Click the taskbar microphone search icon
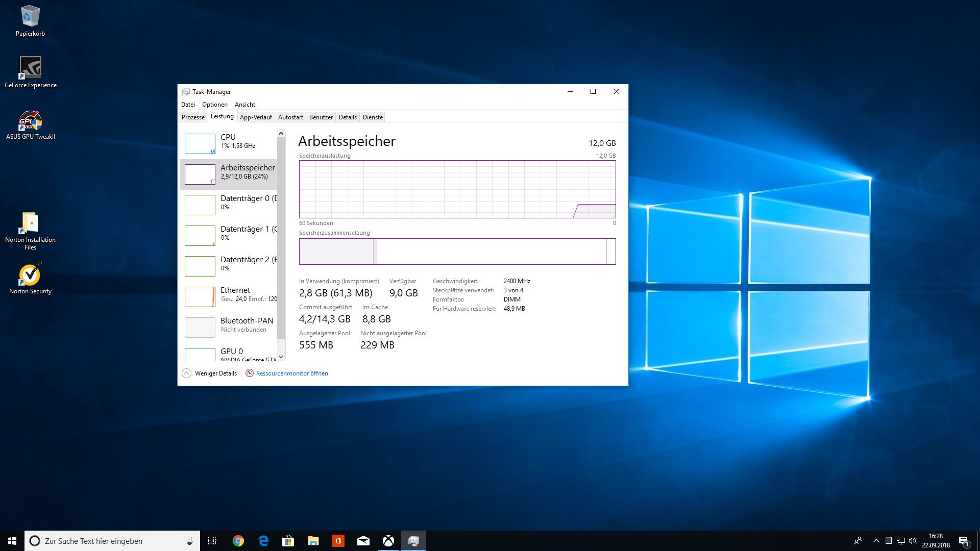The image size is (980, 551). (189, 541)
